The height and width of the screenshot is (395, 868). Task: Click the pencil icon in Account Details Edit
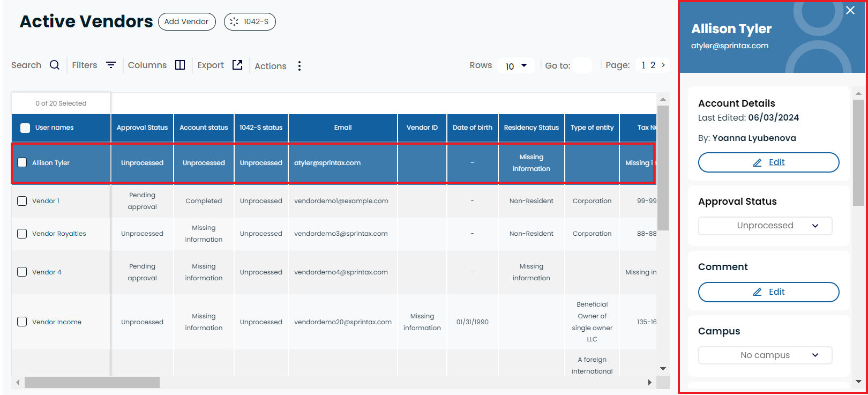[x=758, y=162]
